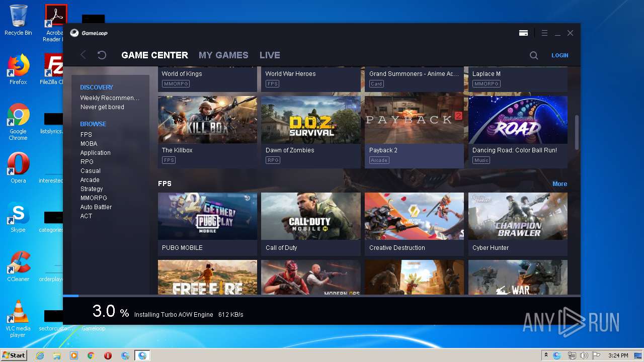Browse the Strategy category
The image size is (644, 362).
(92, 189)
